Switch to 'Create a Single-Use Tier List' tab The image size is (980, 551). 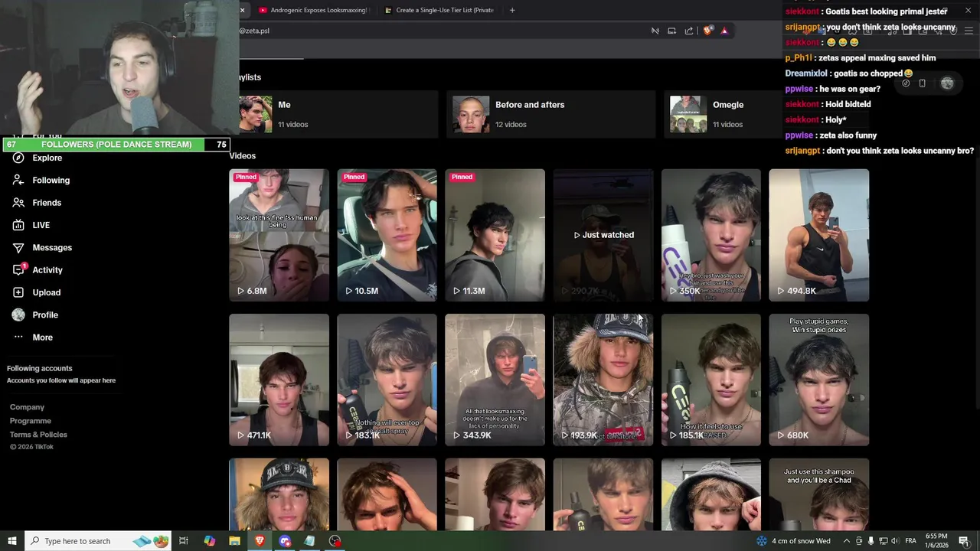[439, 10]
